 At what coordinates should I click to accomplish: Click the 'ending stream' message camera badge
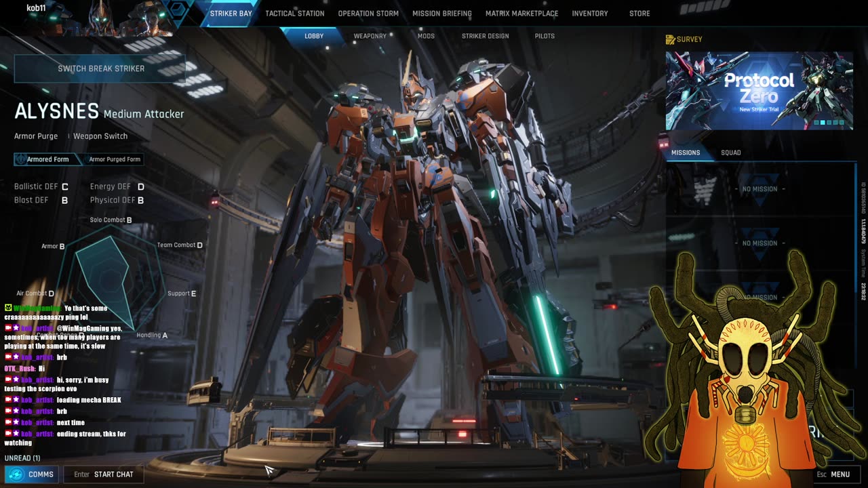click(8, 434)
